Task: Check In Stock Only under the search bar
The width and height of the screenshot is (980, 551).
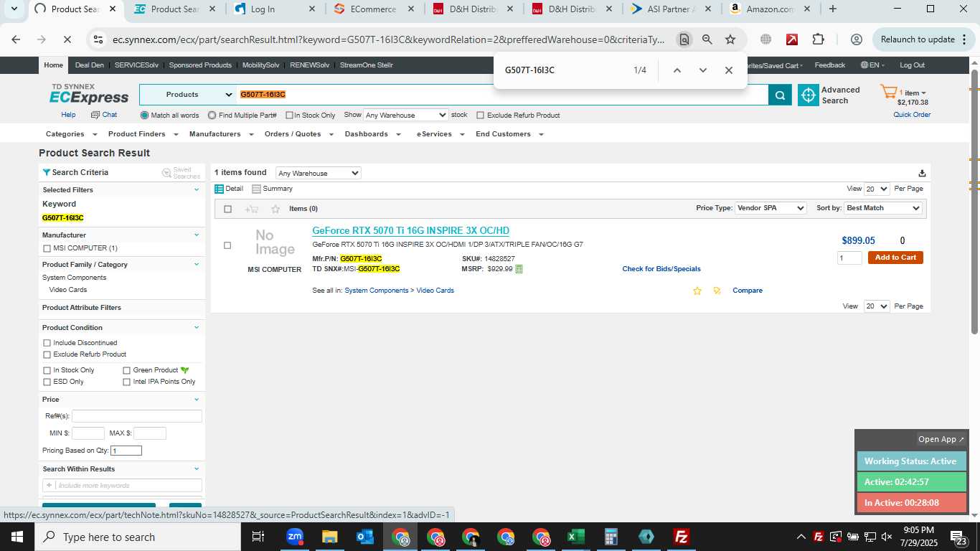Action: tap(289, 116)
